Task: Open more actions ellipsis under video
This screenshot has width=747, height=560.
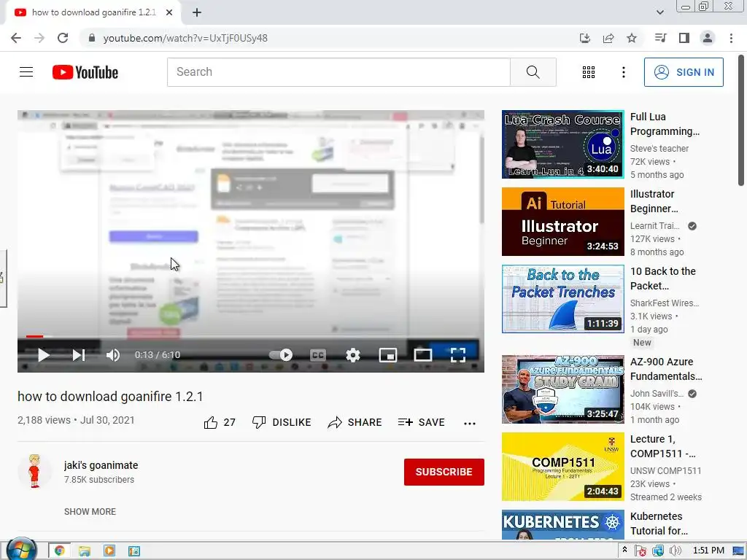Action: [x=470, y=424]
